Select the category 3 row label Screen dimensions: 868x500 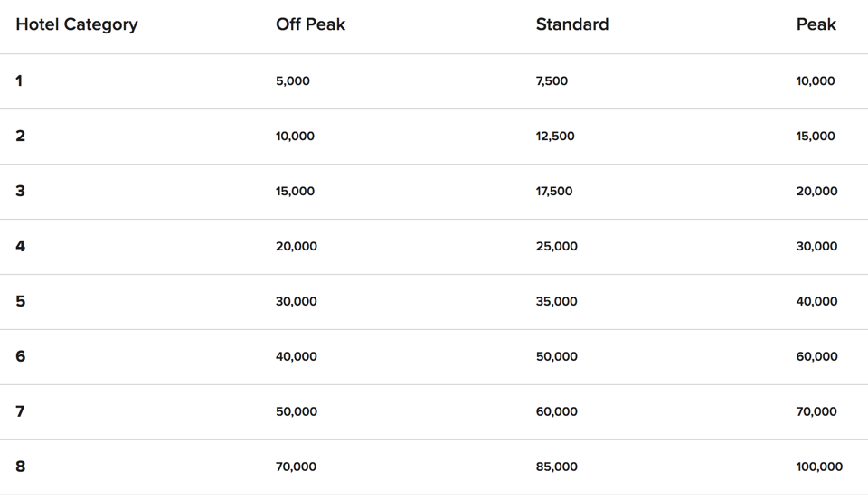tap(21, 191)
